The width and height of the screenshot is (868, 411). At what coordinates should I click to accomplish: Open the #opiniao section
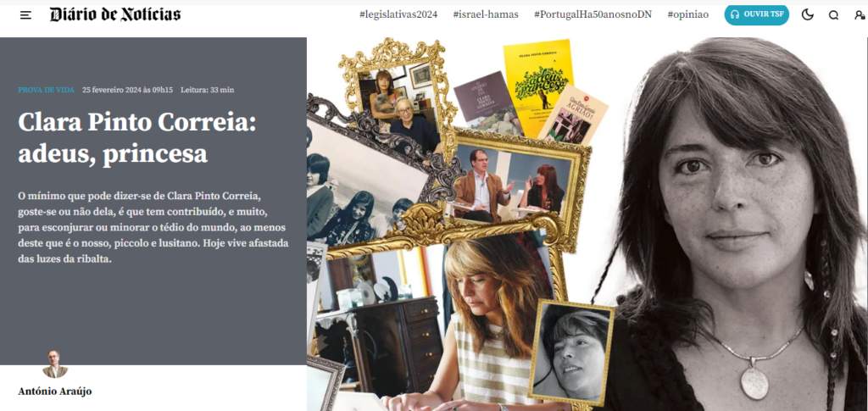pos(687,14)
